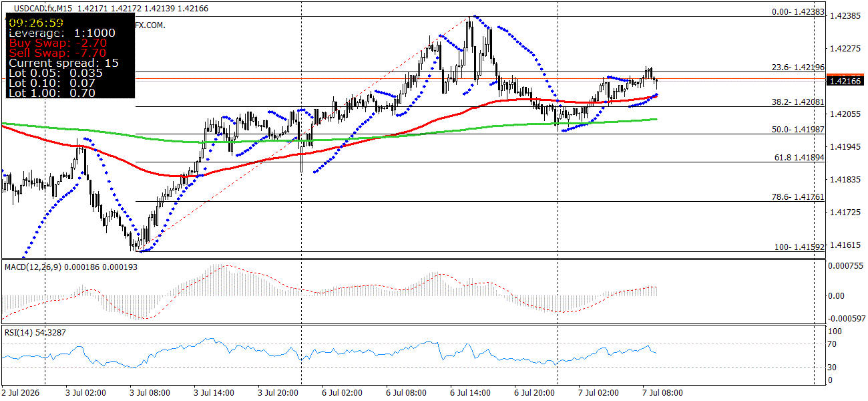Click the highlighted current price tag on price axis
Image resolution: width=868 pixels, height=401 pixels.
pos(847,81)
